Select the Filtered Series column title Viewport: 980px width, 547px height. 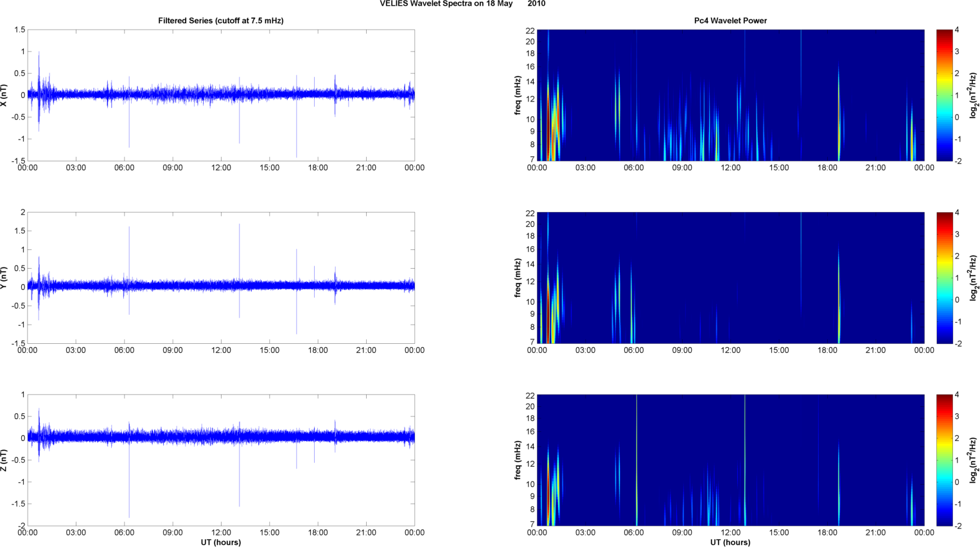(221, 21)
